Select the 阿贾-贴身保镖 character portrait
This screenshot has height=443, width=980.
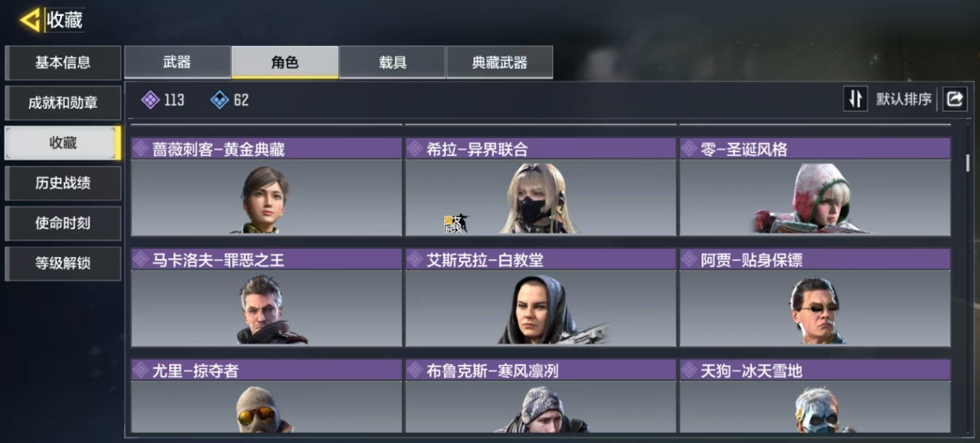[x=816, y=310]
